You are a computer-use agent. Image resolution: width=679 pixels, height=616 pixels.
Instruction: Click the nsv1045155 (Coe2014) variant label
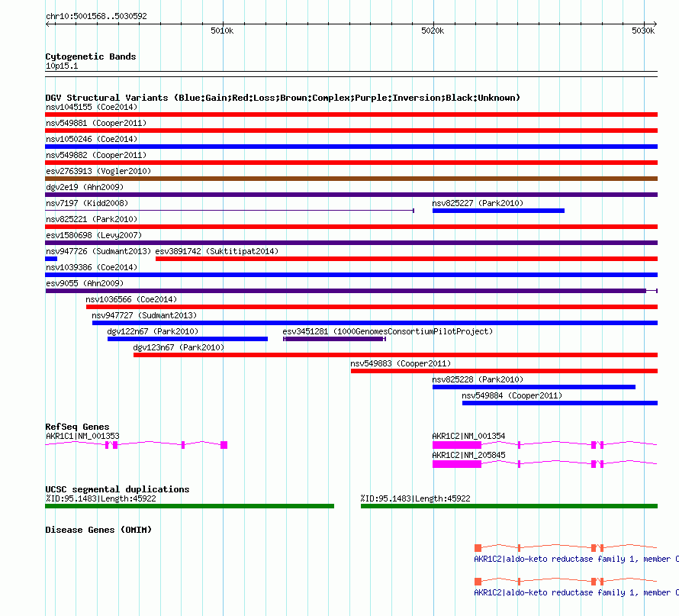pyautogui.click(x=92, y=107)
